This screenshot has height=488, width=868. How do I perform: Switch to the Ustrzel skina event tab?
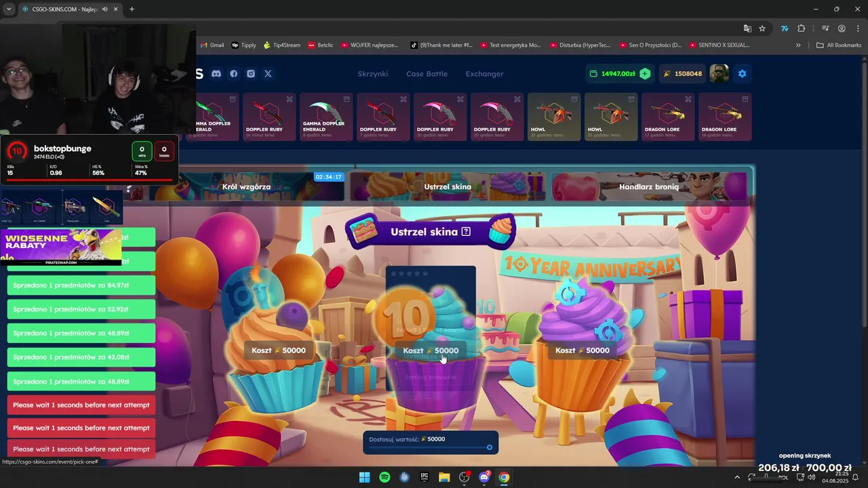click(x=448, y=186)
